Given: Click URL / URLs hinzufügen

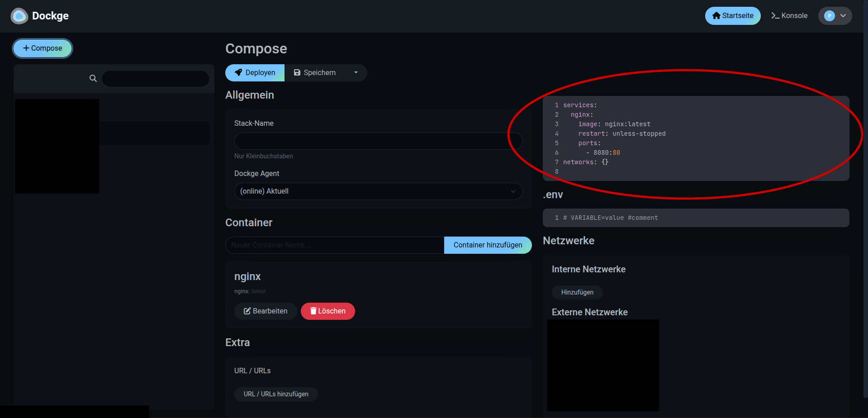Looking at the screenshot, I should click(x=275, y=394).
